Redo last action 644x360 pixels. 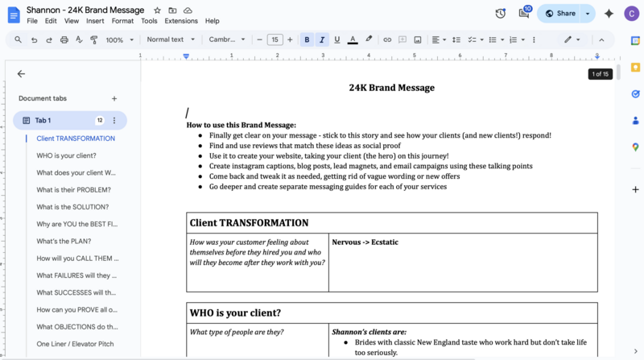click(x=49, y=39)
